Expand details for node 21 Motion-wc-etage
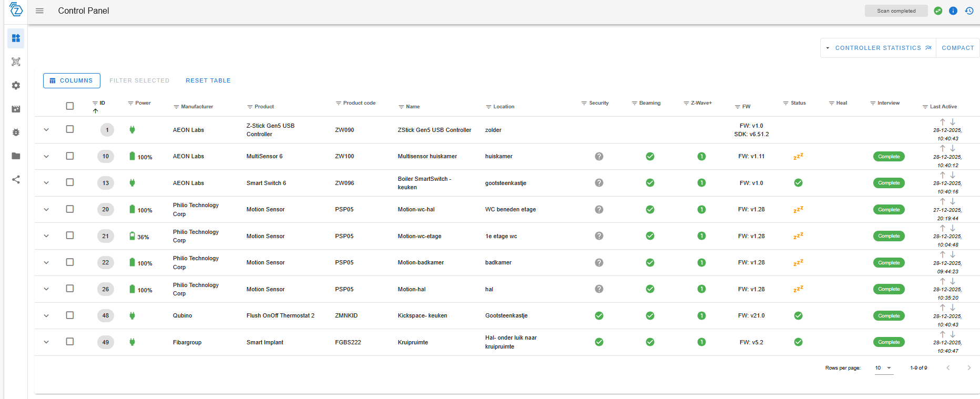The image size is (980, 399). pos(46,236)
